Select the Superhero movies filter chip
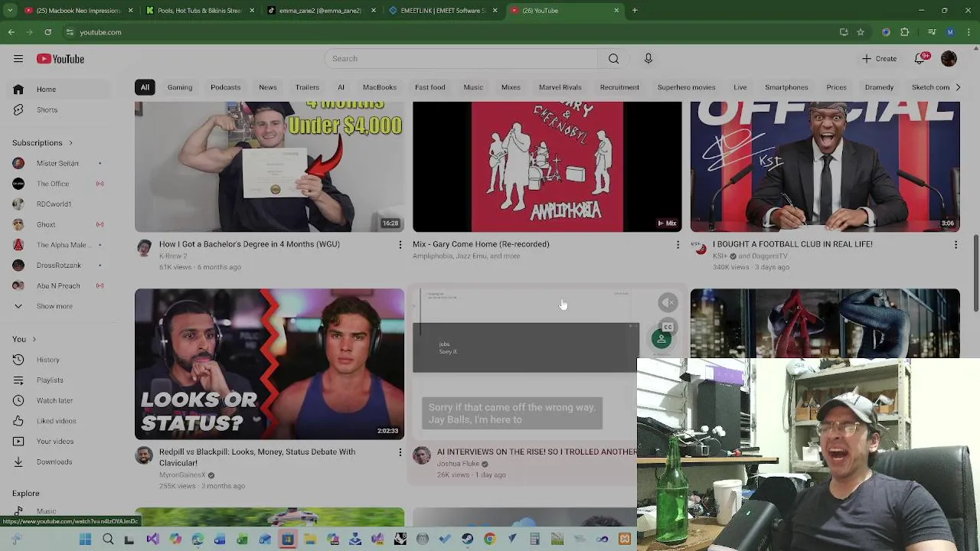Viewport: 980px width, 551px height. (x=686, y=87)
